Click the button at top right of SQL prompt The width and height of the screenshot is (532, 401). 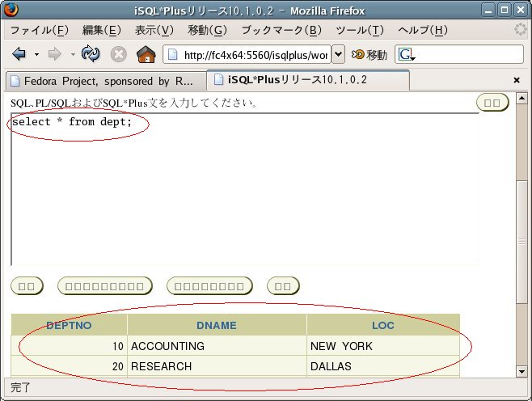point(492,103)
